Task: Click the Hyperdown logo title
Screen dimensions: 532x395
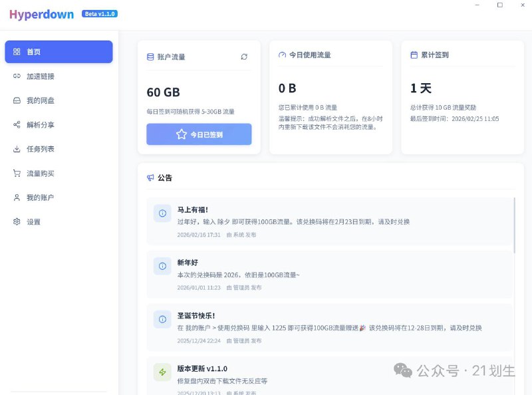Action: pyautogui.click(x=41, y=15)
